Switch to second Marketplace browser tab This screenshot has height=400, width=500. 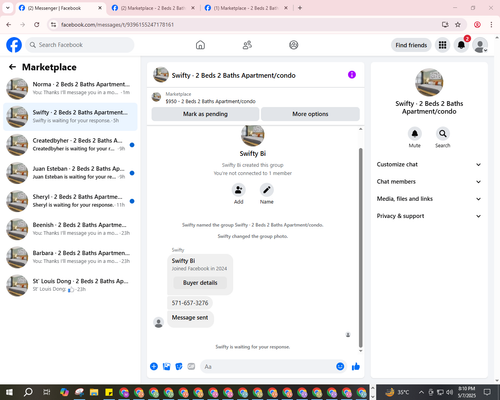153,8
